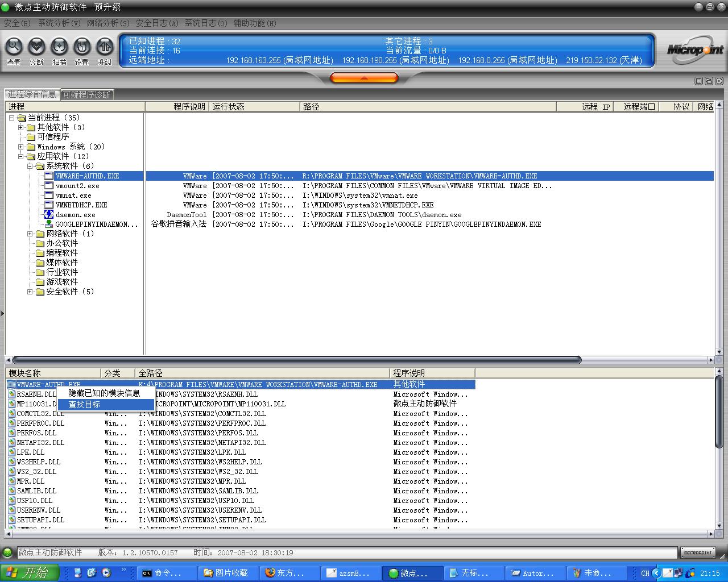Click the 扫描 (Scan) toolbar icon
Screen dimensions: 728x582
pos(59,46)
